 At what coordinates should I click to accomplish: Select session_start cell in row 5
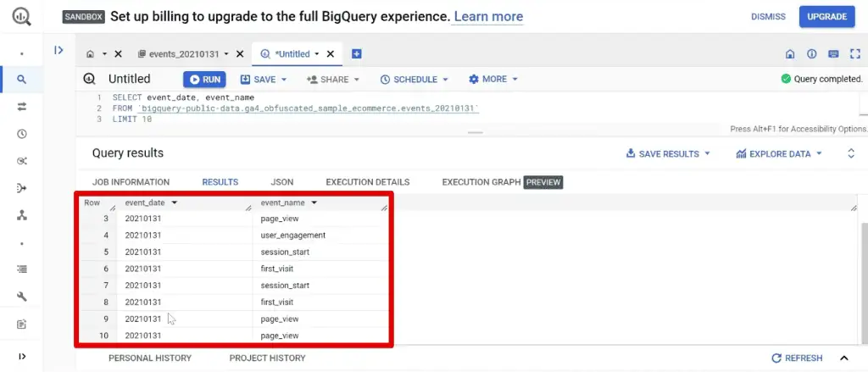click(x=320, y=252)
